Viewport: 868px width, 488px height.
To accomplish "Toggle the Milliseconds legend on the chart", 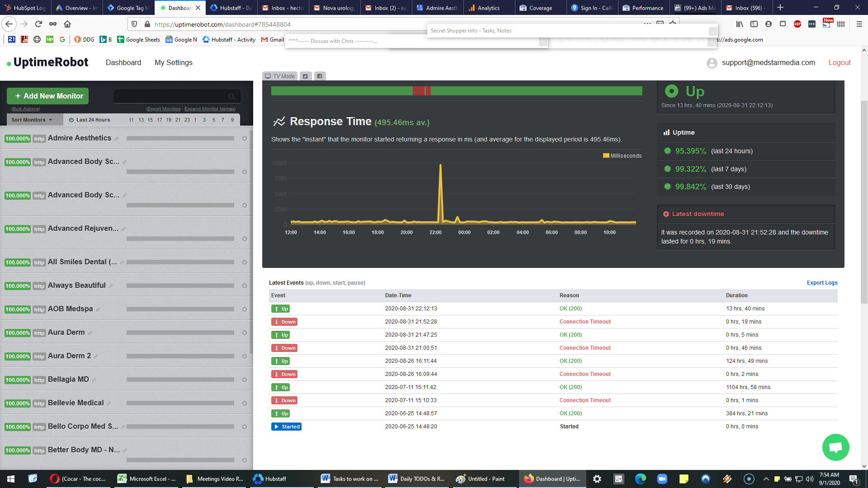I will (622, 156).
